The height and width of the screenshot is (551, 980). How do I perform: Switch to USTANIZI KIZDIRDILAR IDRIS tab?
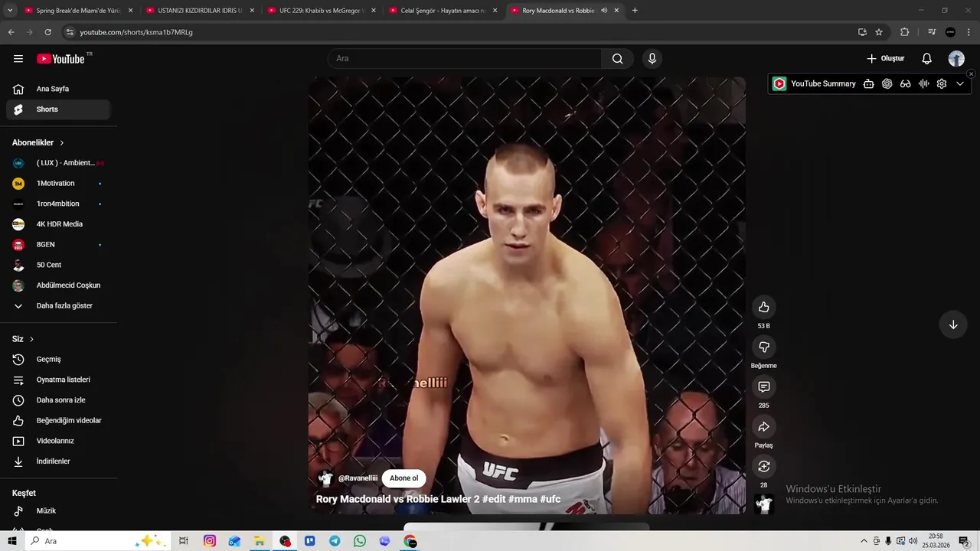[200, 11]
